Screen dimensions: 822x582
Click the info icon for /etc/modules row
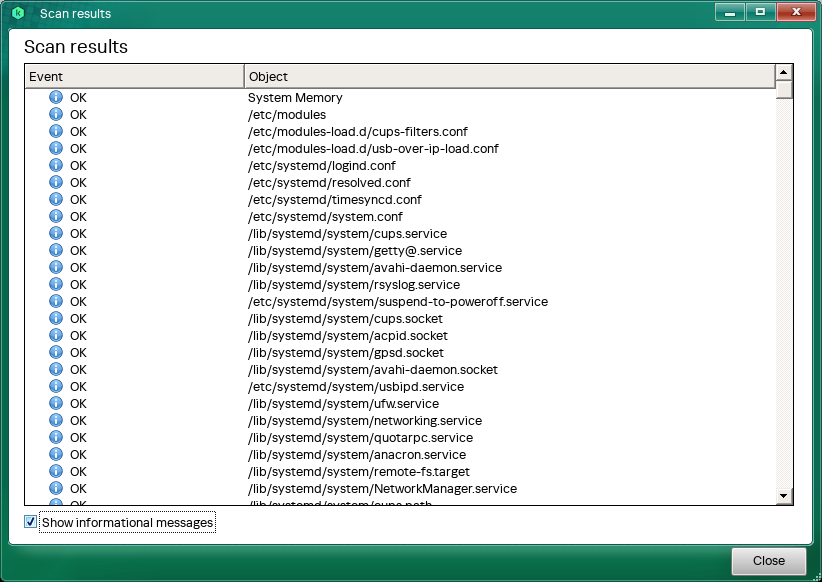(x=56, y=115)
